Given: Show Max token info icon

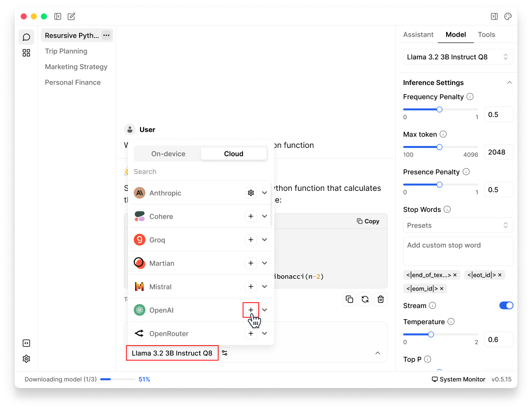Looking at the screenshot, I should coord(443,134).
